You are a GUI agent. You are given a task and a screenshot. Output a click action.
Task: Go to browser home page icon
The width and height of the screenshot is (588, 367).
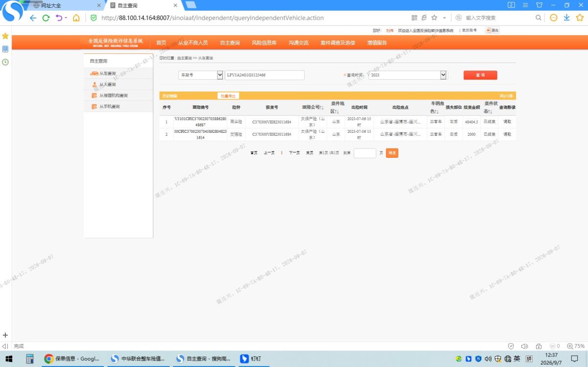point(76,18)
